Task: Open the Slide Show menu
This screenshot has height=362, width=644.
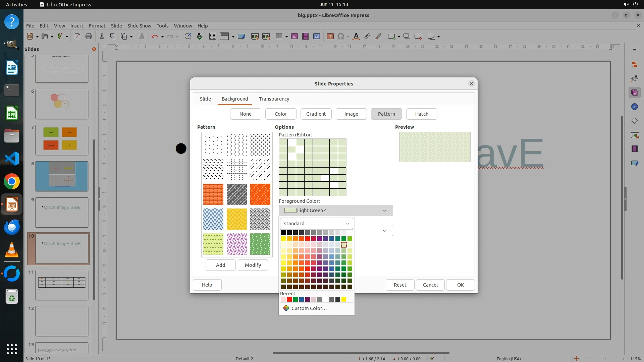Action: click(x=139, y=25)
